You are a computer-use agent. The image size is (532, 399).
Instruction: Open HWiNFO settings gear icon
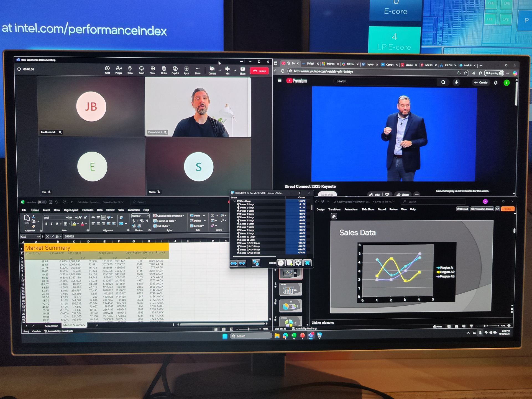pos(298,263)
